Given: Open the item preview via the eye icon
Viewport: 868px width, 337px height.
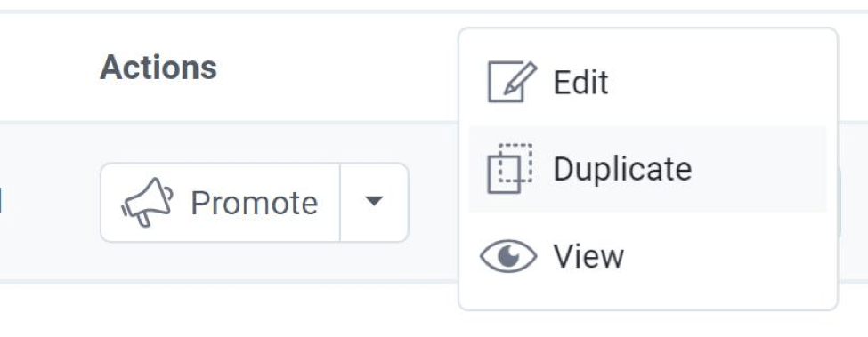Looking at the screenshot, I should pyautogui.click(x=508, y=256).
